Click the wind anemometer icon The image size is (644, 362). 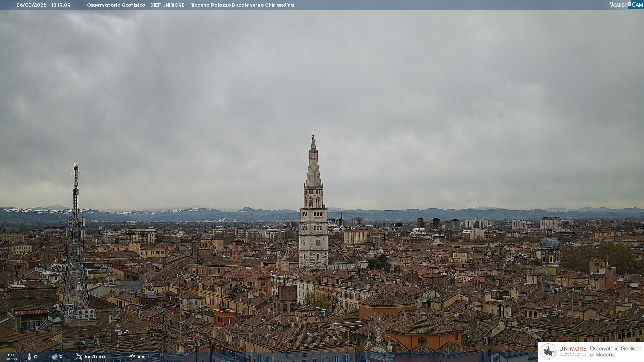tap(79, 357)
